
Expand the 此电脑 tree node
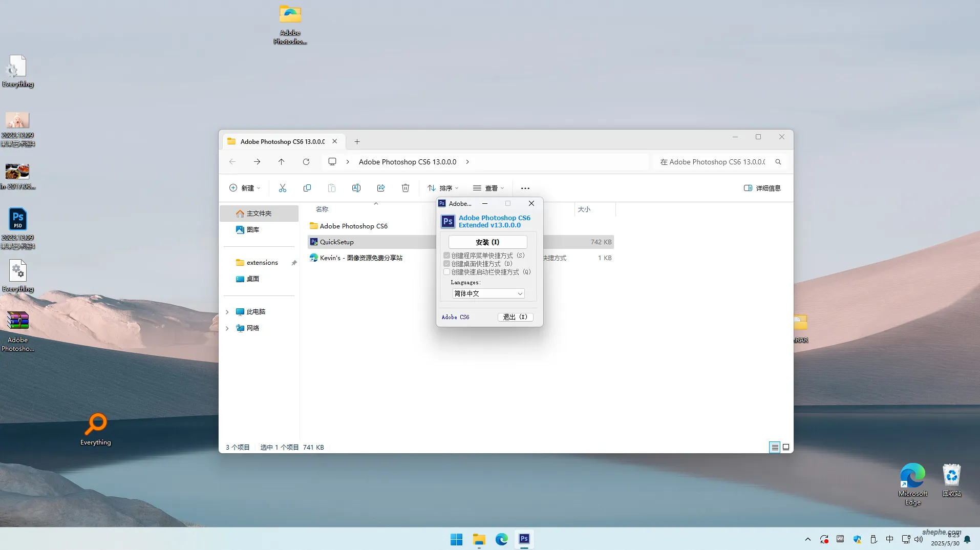[227, 312]
